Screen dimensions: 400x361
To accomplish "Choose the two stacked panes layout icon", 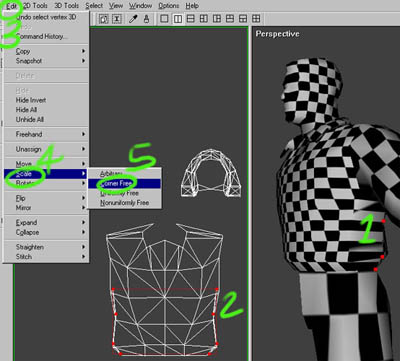I will tap(190, 19).
